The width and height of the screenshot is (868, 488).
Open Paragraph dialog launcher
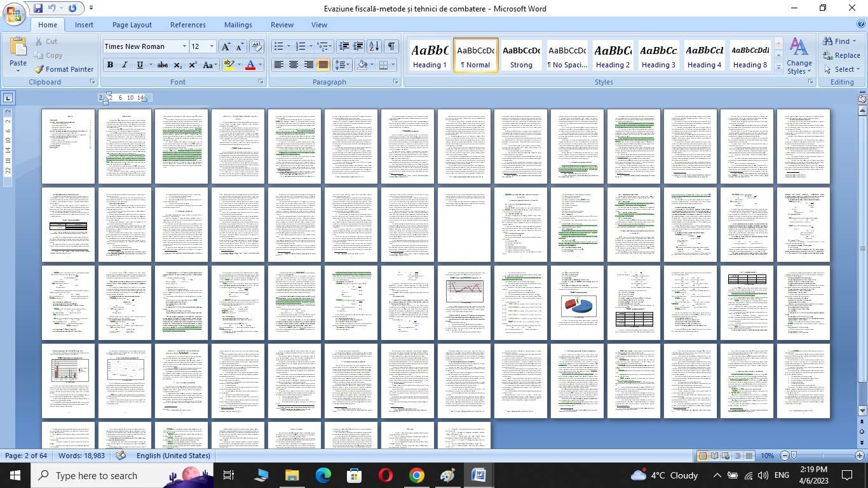pyautogui.click(x=396, y=82)
